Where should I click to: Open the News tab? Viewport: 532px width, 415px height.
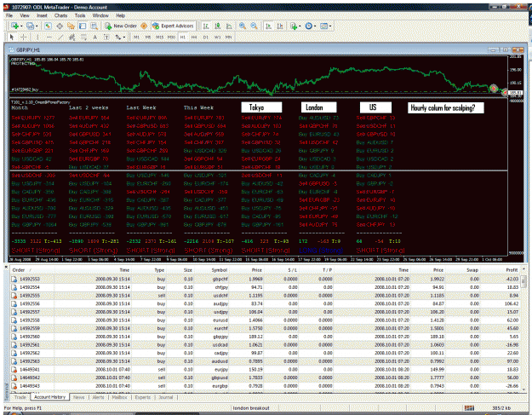tap(78, 397)
